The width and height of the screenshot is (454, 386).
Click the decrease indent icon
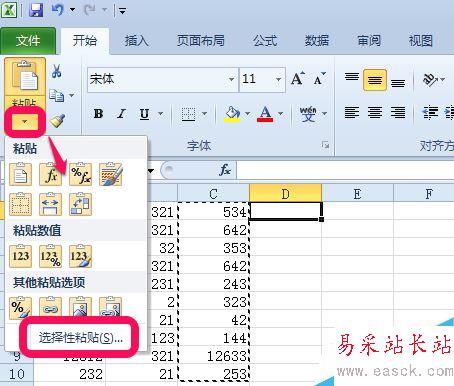(x=430, y=113)
